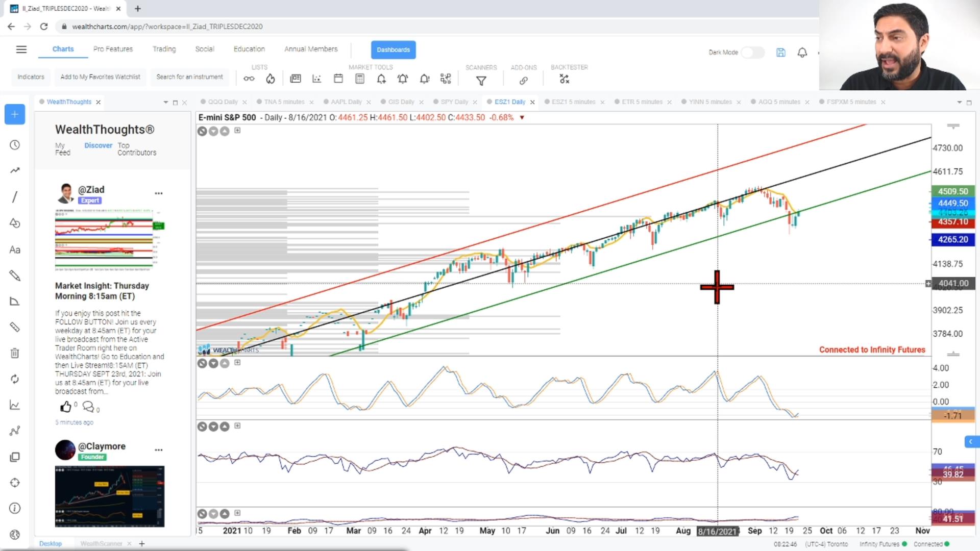Click the refresh cycle icon in sidebar
This screenshot has width=980, height=551.
pos(15,379)
